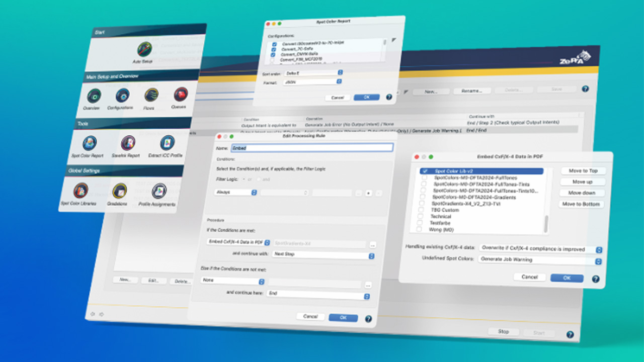The height and width of the screenshot is (362, 644).
Task: Select the Flows icon
Action: click(x=151, y=95)
